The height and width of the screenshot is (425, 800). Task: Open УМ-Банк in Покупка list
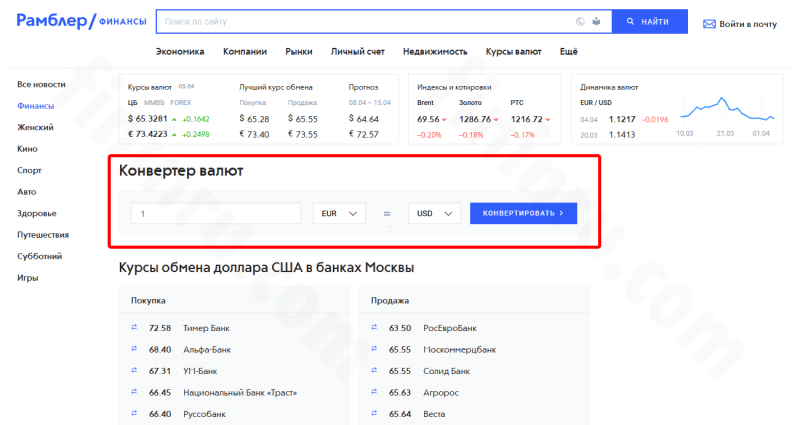[200, 371]
